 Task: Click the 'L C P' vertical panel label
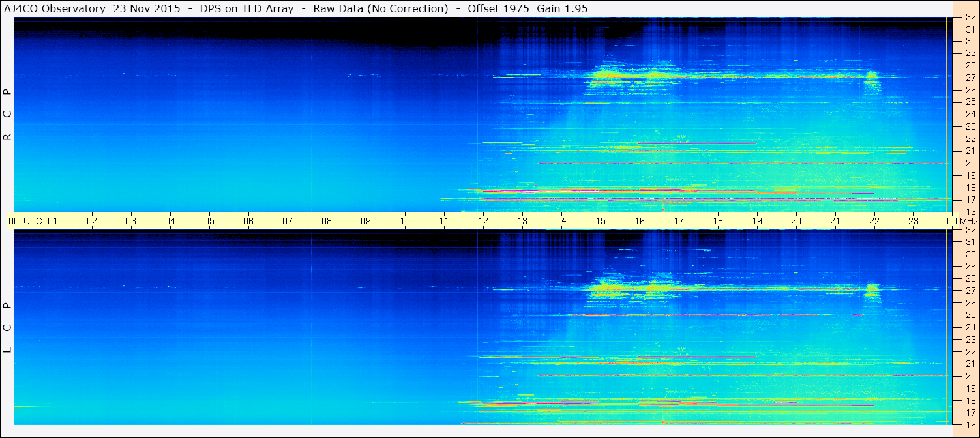(x=8, y=328)
